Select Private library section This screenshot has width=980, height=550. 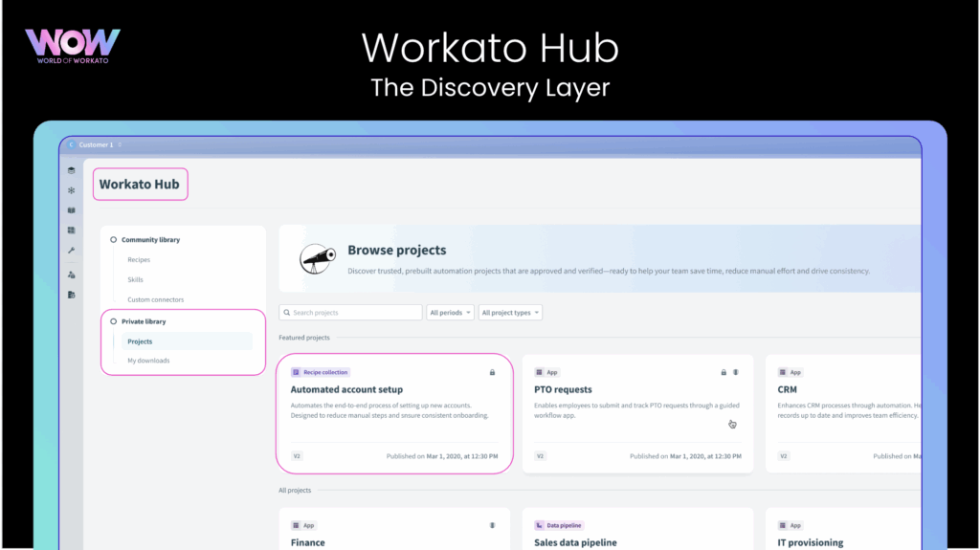pos(144,322)
